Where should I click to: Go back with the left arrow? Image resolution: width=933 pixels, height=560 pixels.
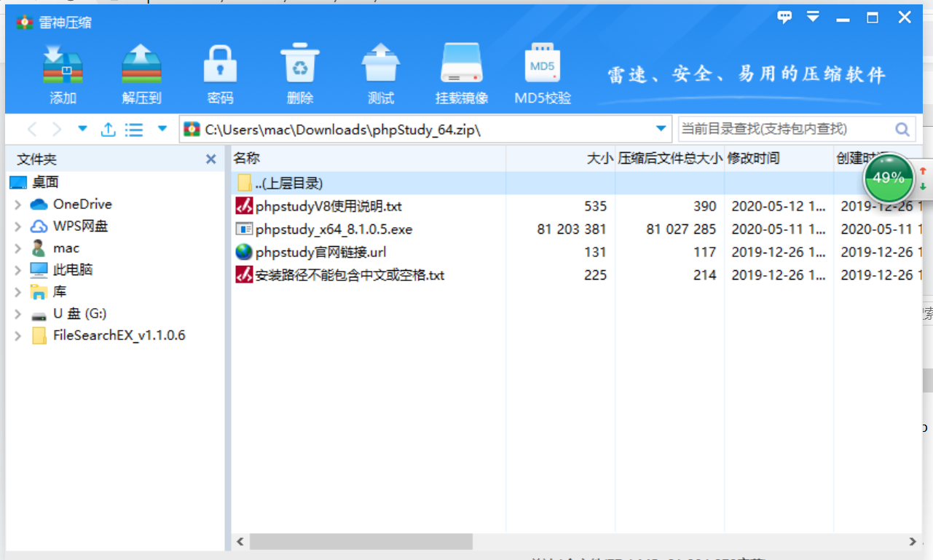click(x=32, y=130)
